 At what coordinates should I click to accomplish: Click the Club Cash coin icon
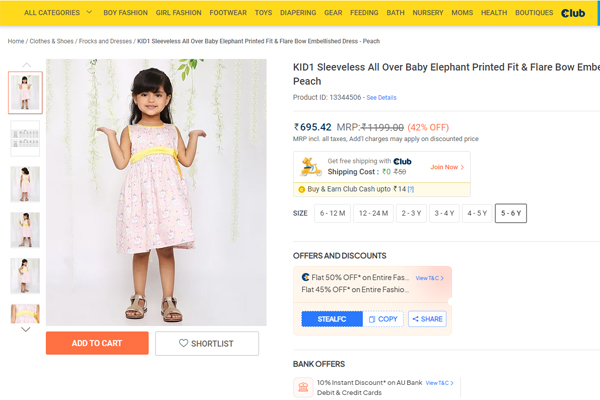click(x=302, y=189)
